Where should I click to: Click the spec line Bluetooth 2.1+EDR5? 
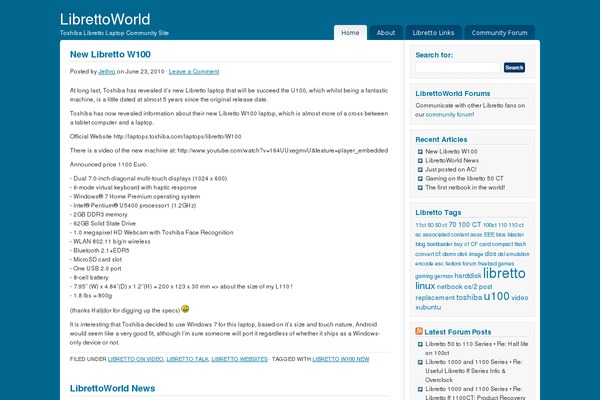coord(99,250)
